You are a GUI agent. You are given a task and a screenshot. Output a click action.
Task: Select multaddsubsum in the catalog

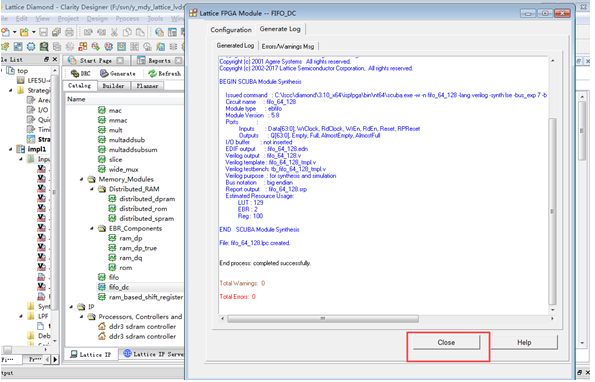[133, 150]
